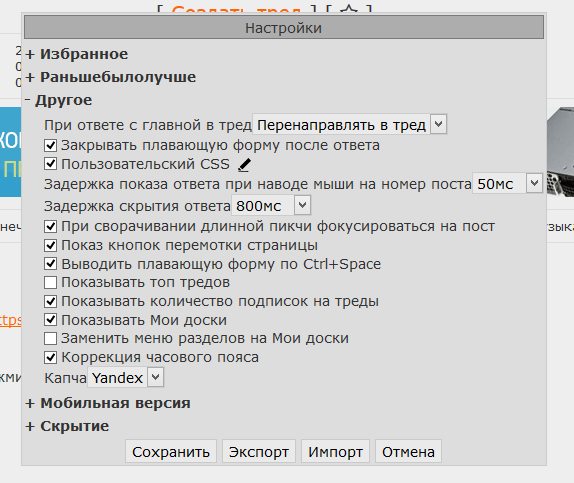This screenshot has height=483, width=574.
Task: Open the custom CSS pencil editor icon
Action: pyautogui.click(x=244, y=165)
